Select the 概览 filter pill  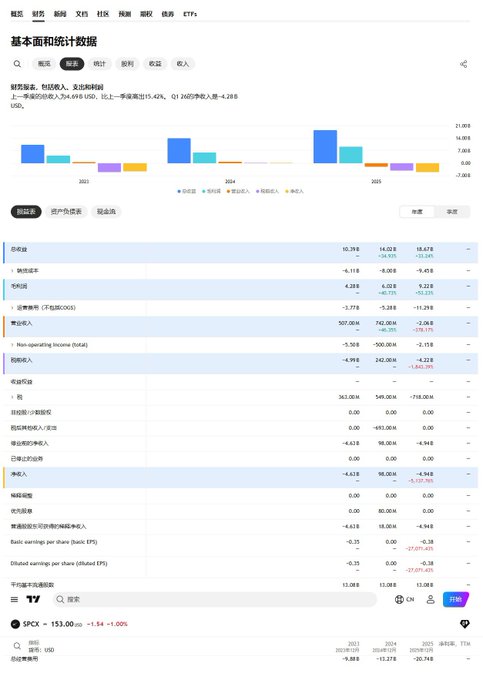(x=44, y=64)
